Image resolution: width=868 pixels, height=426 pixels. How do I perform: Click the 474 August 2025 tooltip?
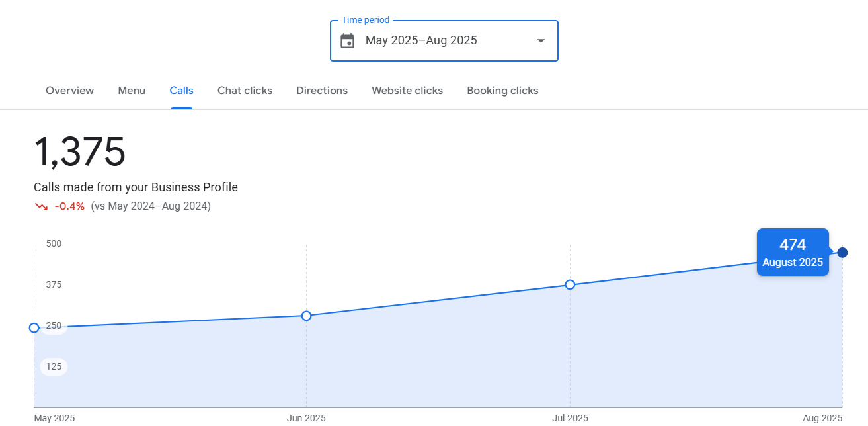792,252
